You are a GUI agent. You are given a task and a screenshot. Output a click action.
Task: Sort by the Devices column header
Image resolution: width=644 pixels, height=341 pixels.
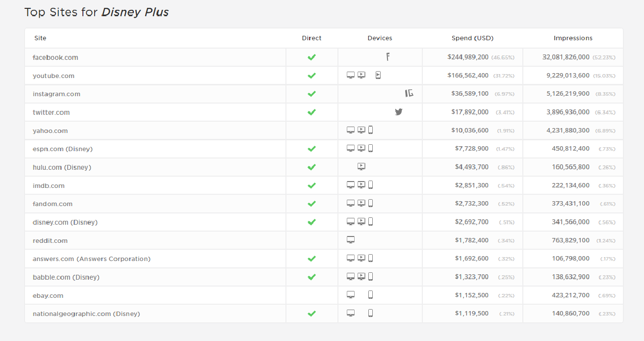click(380, 38)
